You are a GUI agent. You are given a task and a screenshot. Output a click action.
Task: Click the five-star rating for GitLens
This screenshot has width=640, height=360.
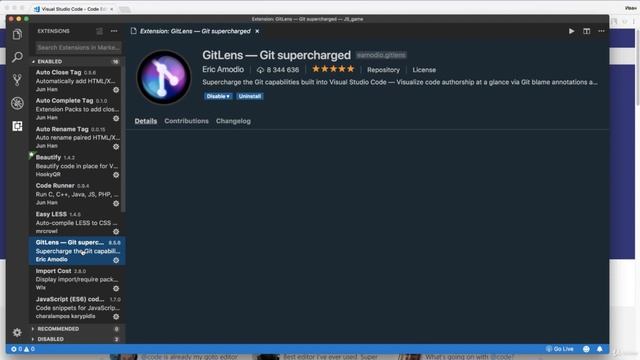pyautogui.click(x=333, y=69)
